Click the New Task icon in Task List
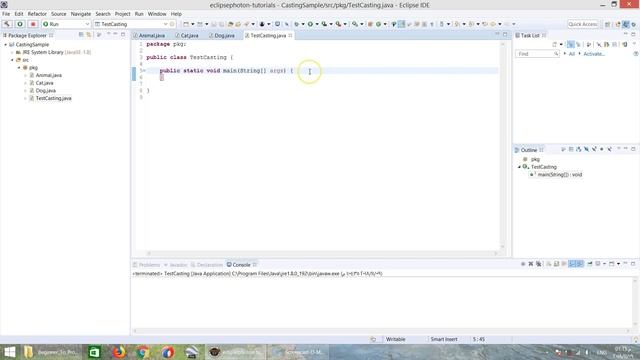 click(555, 44)
